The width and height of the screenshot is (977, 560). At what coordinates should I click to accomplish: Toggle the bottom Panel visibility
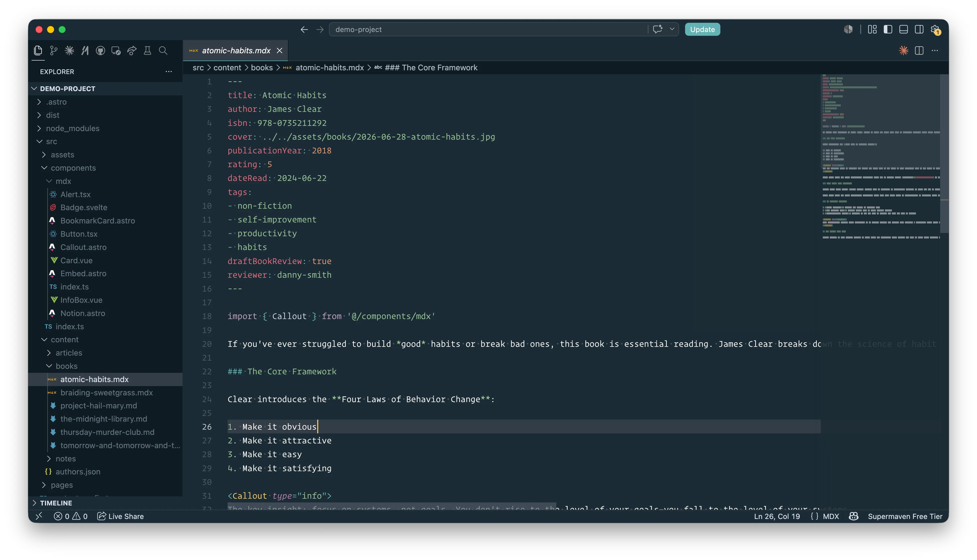pyautogui.click(x=903, y=29)
